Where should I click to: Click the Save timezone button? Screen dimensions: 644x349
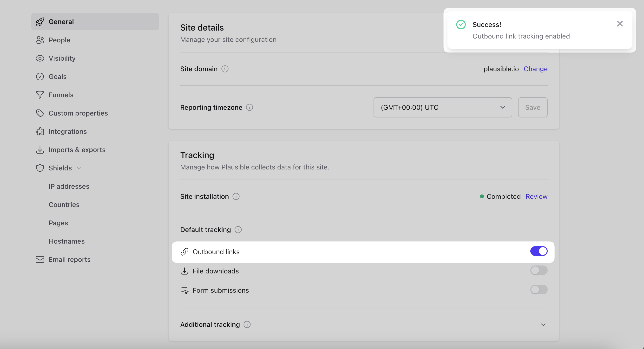pos(532,107)
